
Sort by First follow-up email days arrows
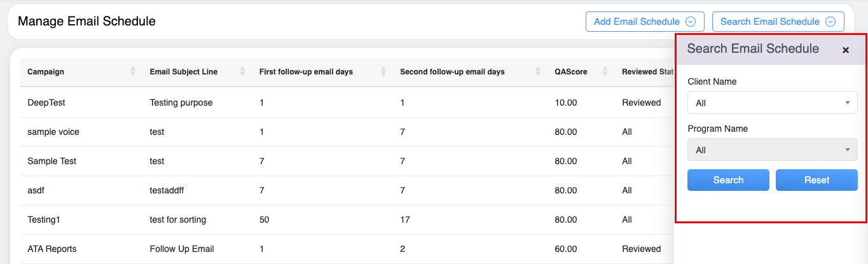pyautogui.click(x=383, y=72)
